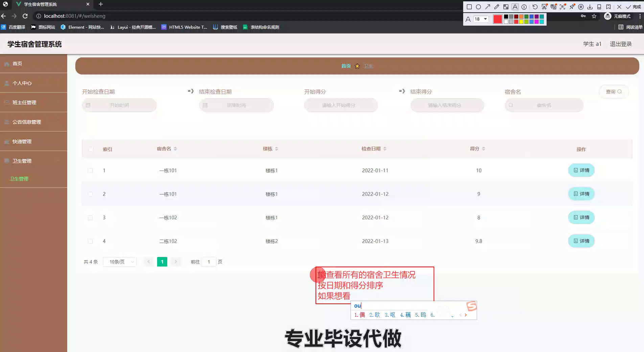This screenshot has height=352, width=644.
Task: Select the numbered step marker tool
Action: 524,7
